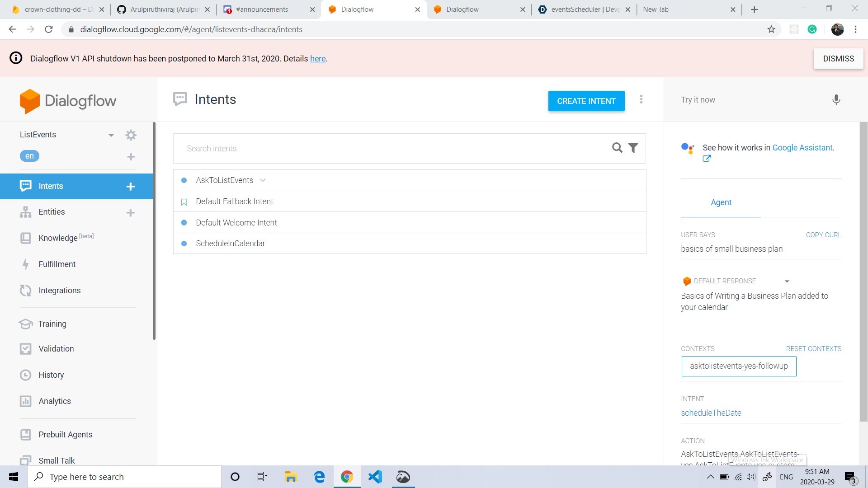Screen dimensions: 868x488
Task: Open Fulfillment in the sidebar
Action: coord(57,264)
